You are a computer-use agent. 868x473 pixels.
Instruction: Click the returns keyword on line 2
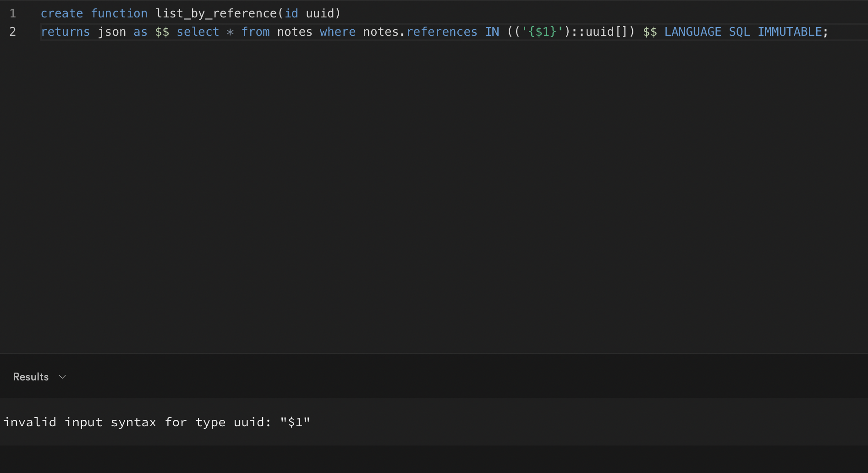(66, 32)
